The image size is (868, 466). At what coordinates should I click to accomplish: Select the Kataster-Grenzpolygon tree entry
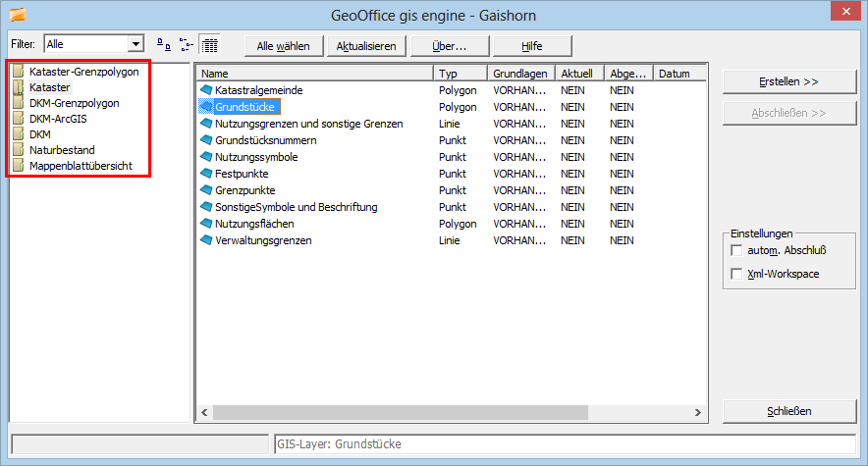tap(84, 72)
